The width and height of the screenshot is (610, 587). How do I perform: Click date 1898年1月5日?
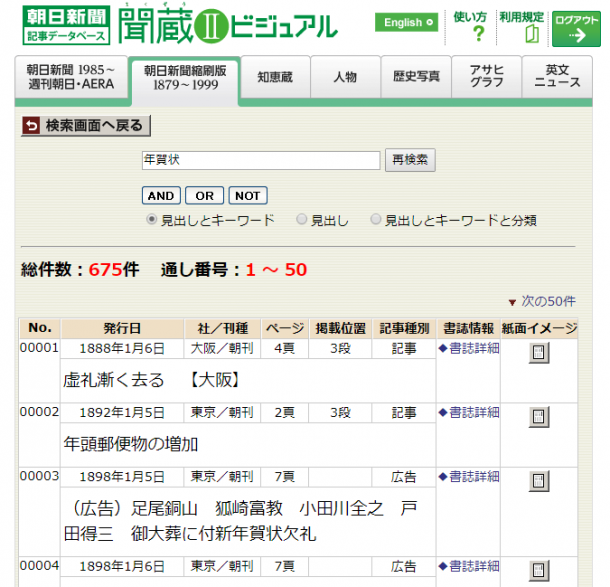[122, 477]
